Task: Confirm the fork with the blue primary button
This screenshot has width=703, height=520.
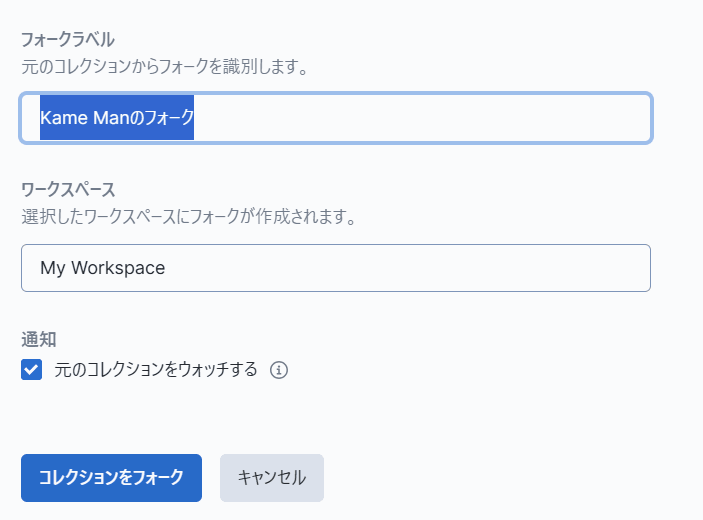Action: click(111, 478)
